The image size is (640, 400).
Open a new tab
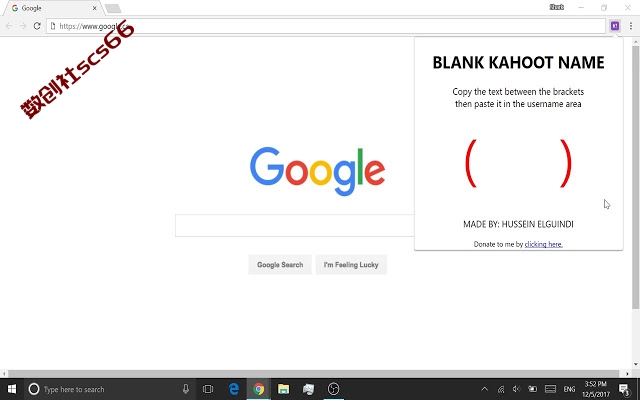pyautogui.click(x=113, y=9)
